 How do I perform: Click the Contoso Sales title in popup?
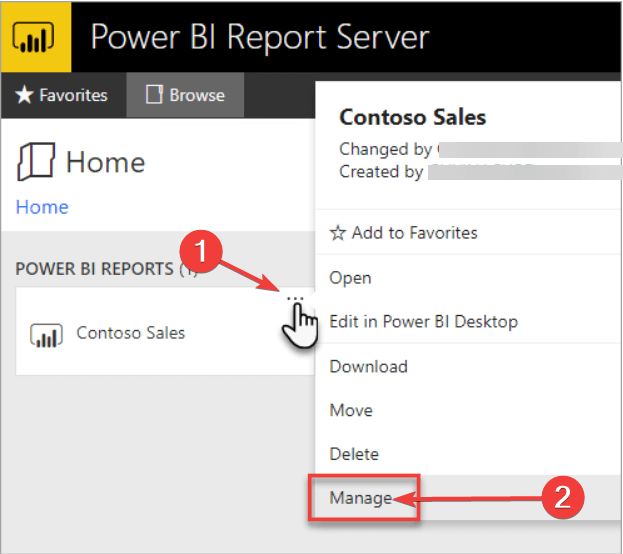pyautogui.click(x=412, y=117)
